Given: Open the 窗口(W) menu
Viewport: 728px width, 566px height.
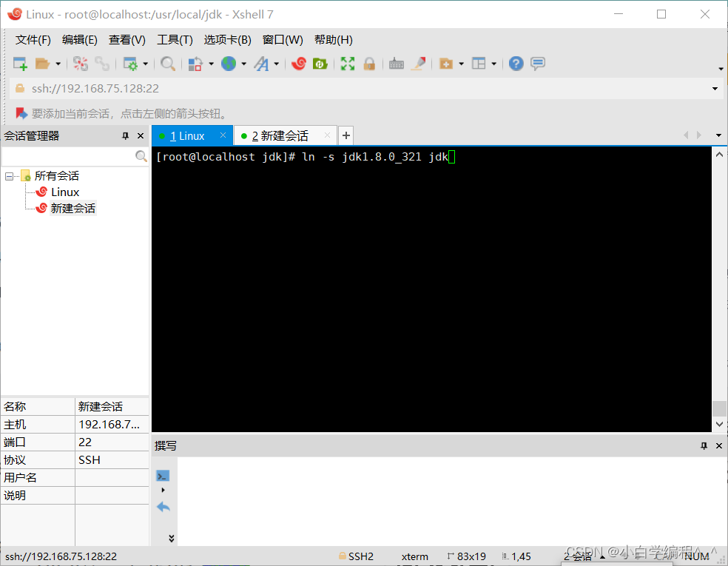Looking at the screenshot, I should click(283, 40).
